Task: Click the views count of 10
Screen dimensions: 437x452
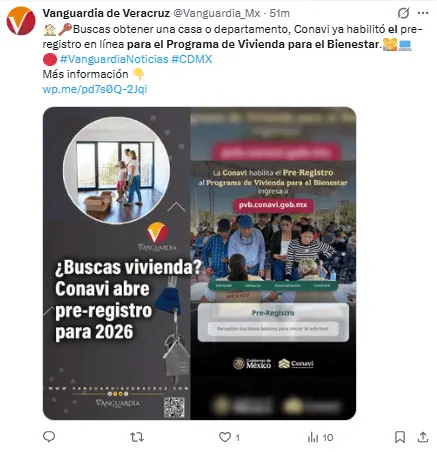Action: click(328, 437)
